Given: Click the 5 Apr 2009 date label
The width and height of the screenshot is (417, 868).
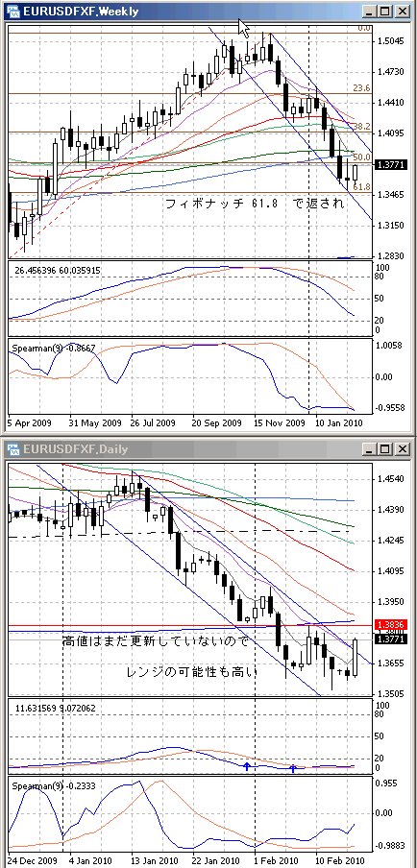Looking at the screenshot, I should click(29, 422).
